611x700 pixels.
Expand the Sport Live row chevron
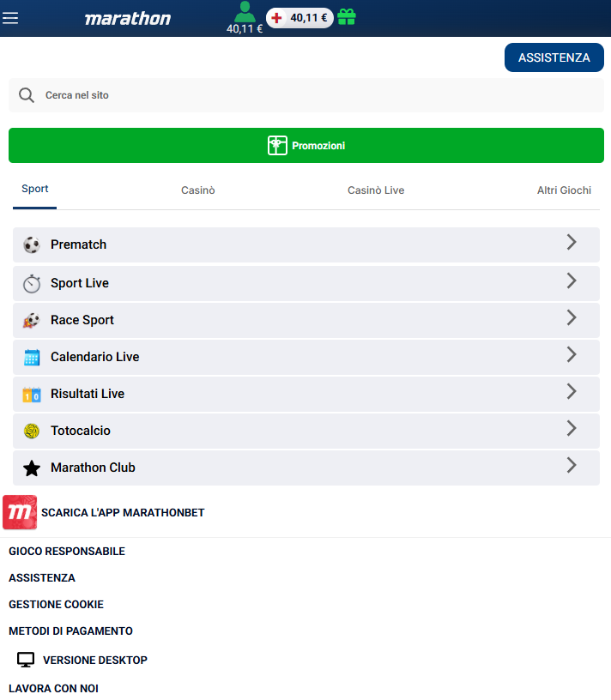click(572, 281)
